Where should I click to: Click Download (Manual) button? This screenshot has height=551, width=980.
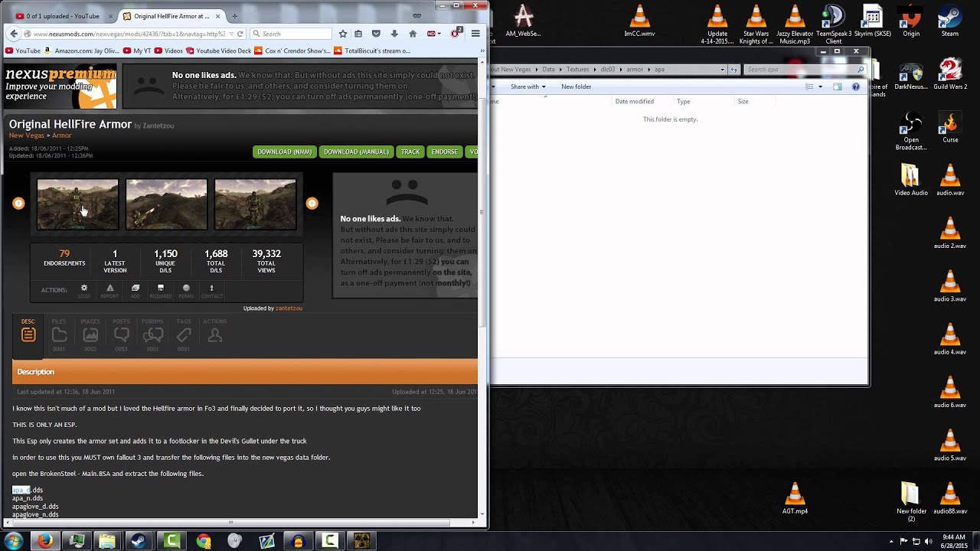356,152
